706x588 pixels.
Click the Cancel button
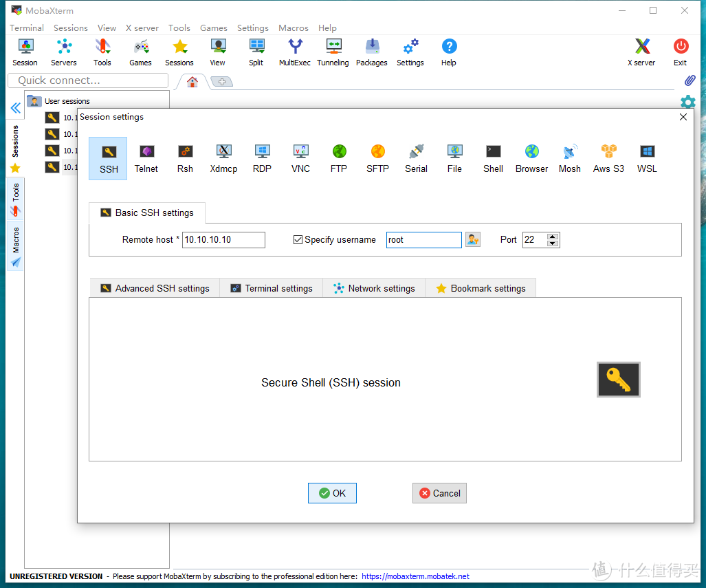coord(439,493)
